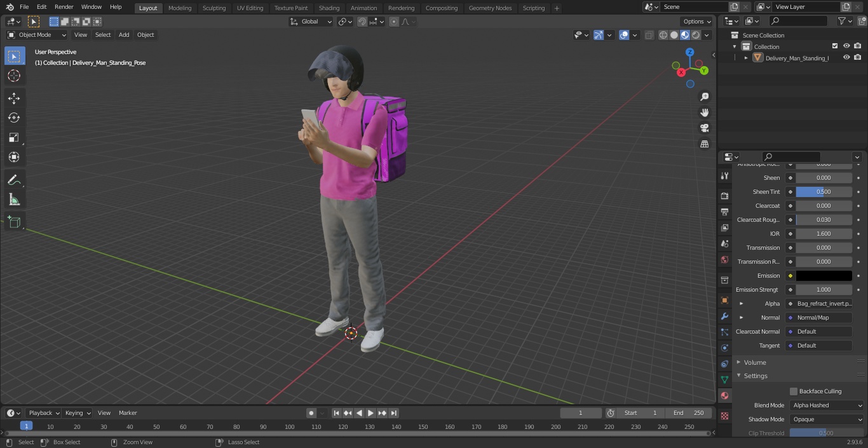The width and height of the screenshot is (868, 448).
Task: Select the Cursor tool in the toolbar
Action: pyautogui.click(x=14, y=76)
